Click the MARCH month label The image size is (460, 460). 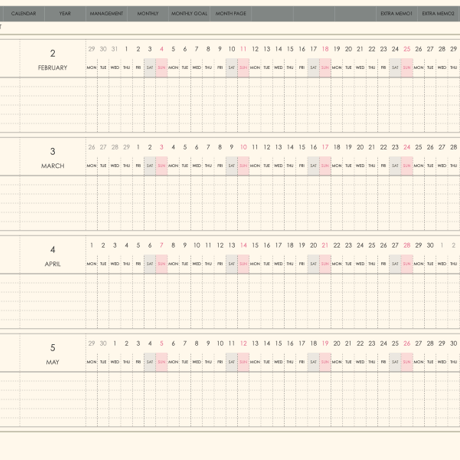pyautogui.click(x=53, y=166)
